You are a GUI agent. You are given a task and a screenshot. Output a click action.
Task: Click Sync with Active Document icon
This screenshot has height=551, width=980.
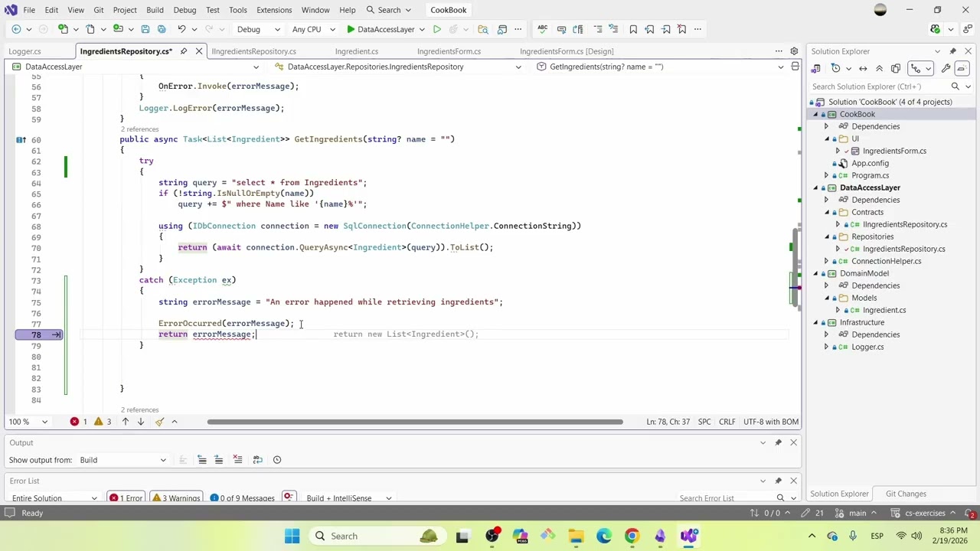[863, 68]
